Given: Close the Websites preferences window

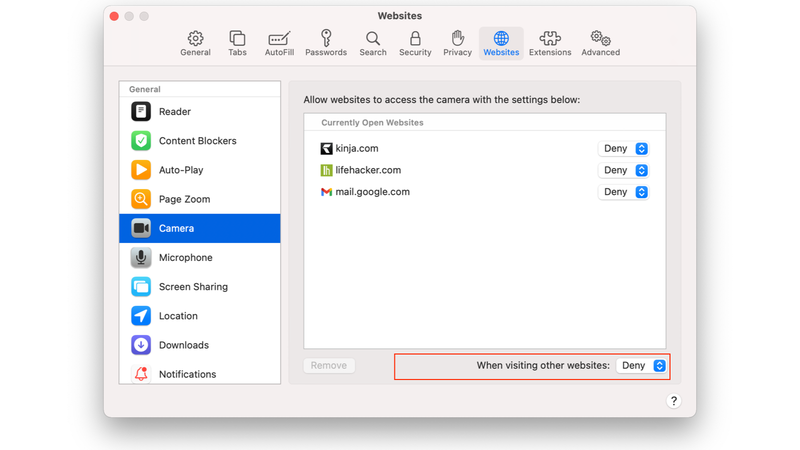Looking at the screenshot, I should pos(114,16).
